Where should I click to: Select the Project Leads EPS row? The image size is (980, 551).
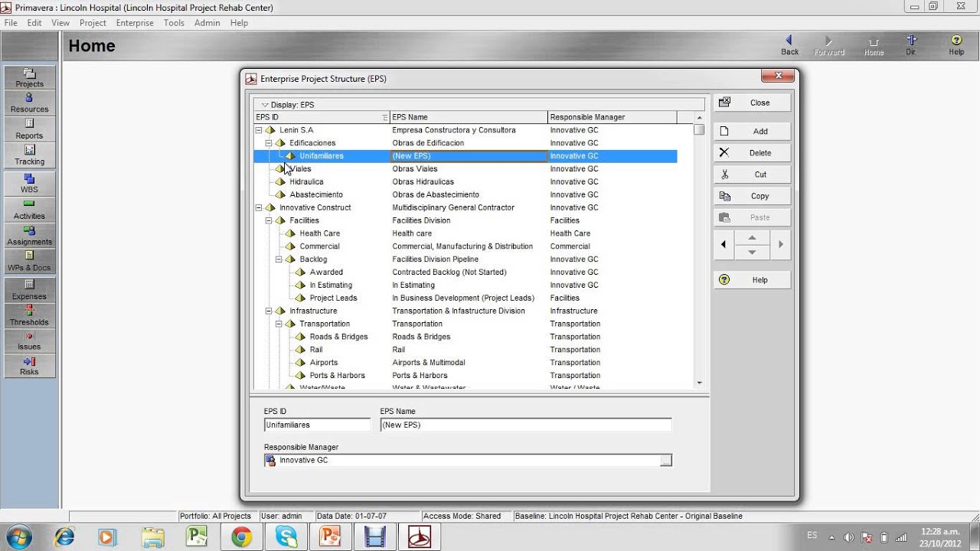pyautogui.click(x=465, y=298)
